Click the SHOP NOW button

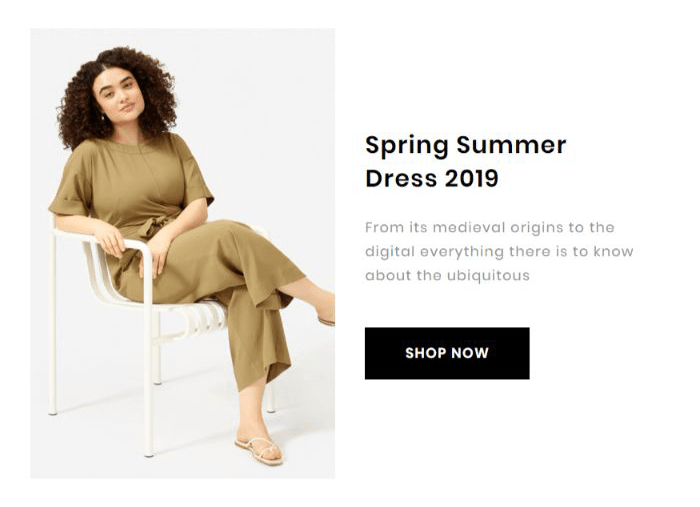tap(447, 353)
